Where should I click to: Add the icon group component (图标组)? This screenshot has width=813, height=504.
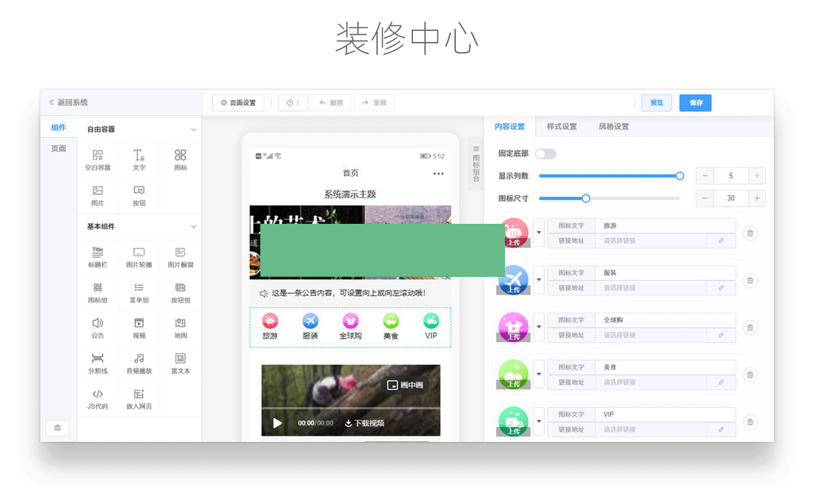coord(98,293)
